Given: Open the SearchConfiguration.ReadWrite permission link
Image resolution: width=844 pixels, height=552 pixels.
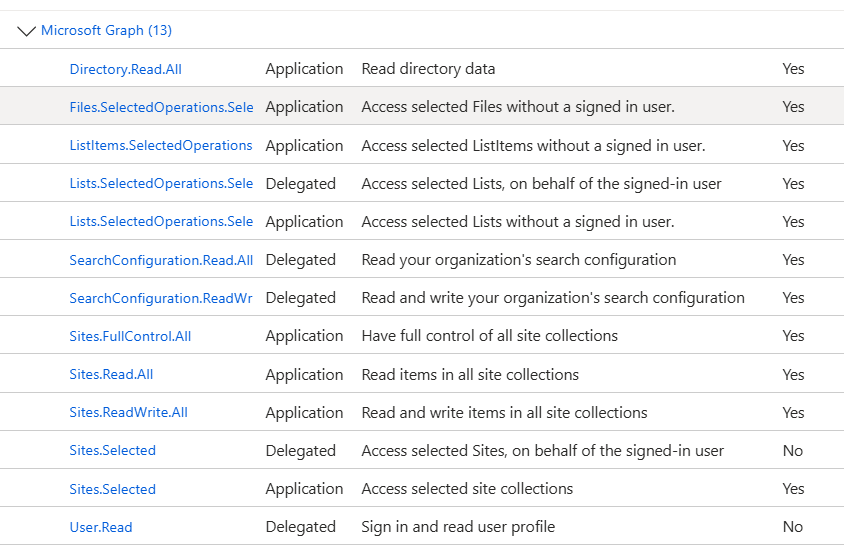Looking at the screenshot, I should 161,298.
